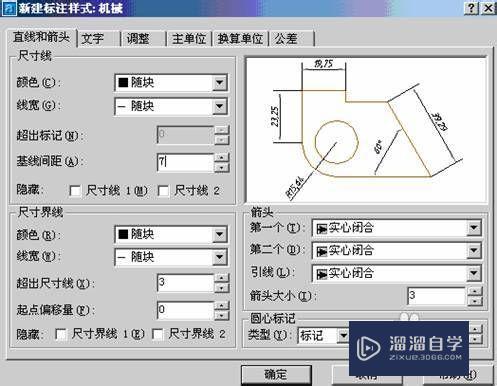
Task: Increase 起点偏移量 spinner up
Action: (221, 305)
